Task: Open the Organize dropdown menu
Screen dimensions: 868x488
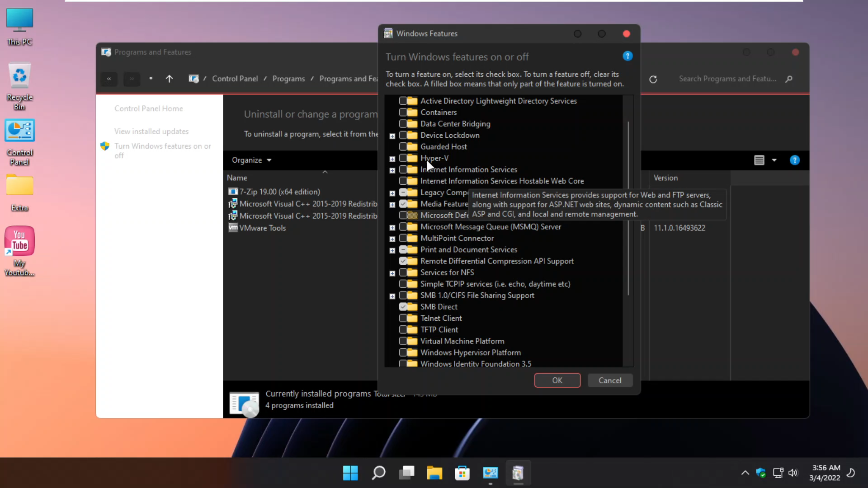Action: click(x=251, y=160)
